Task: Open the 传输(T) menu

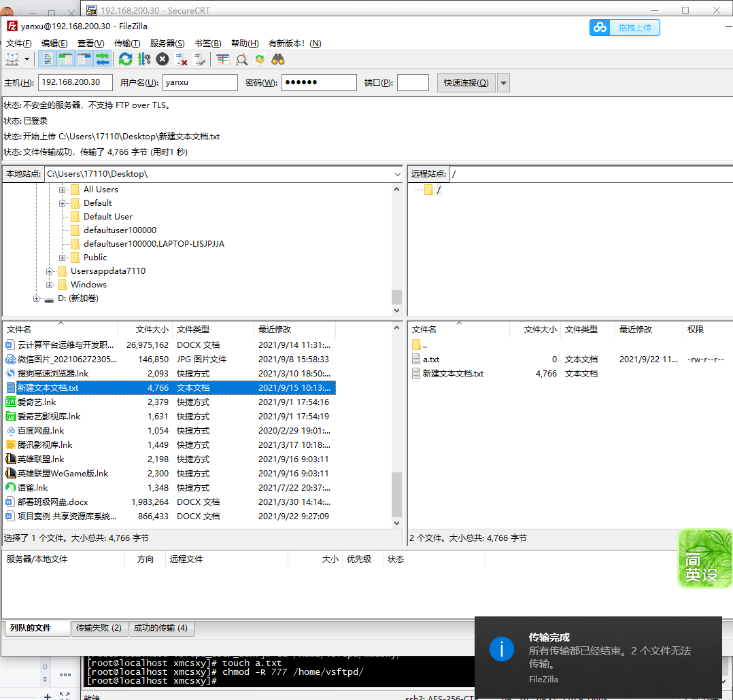Action: pos(127,43)
